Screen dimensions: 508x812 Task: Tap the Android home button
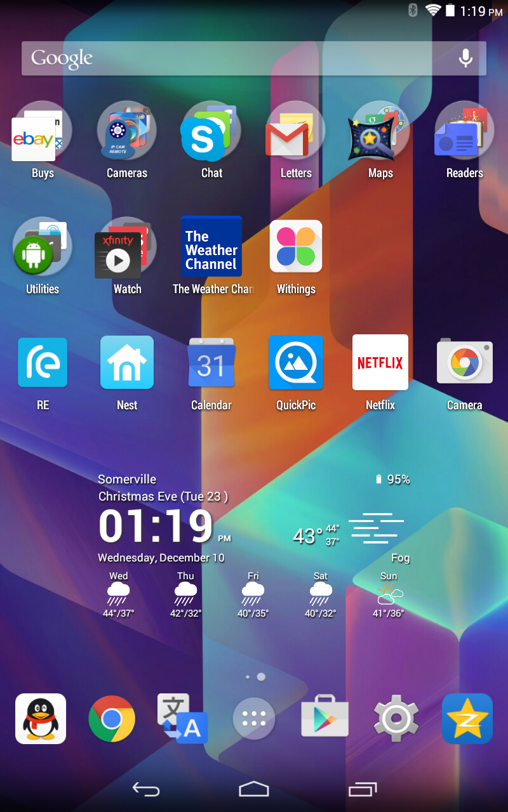(254, 789)
